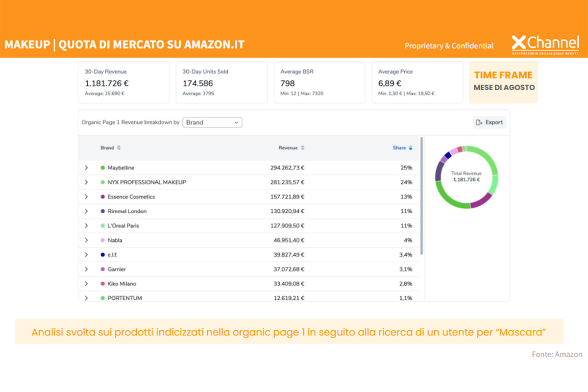
Task: Click the Rimmel London color dot
Action: point(102,211)
